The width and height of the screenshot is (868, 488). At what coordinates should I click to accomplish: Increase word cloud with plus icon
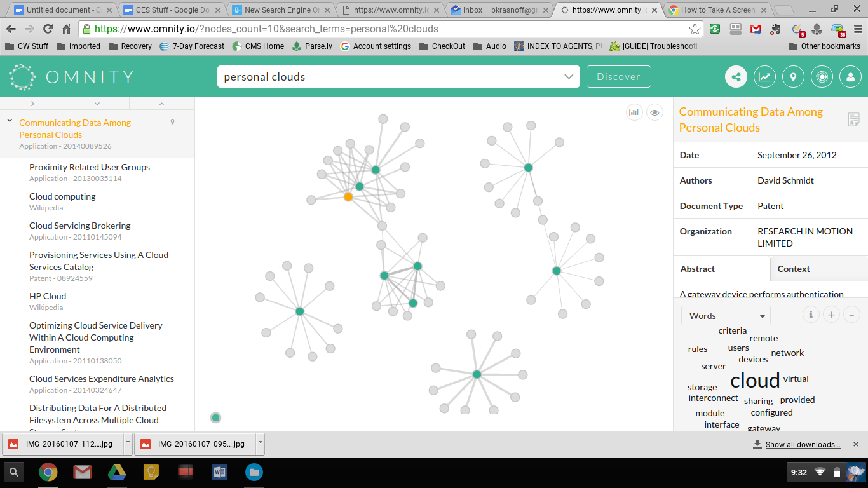[831, 315]
